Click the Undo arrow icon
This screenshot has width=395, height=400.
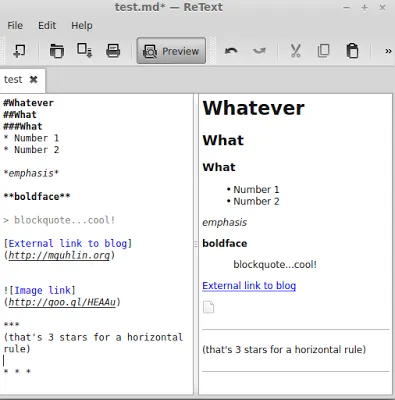[x=231, y=51]
